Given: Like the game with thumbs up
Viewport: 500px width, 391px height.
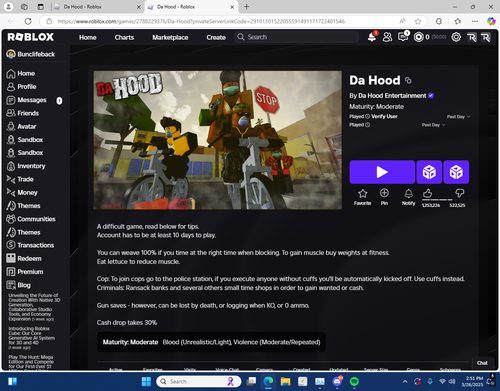Looking at the screenshot, I should (x=428, y=193).
